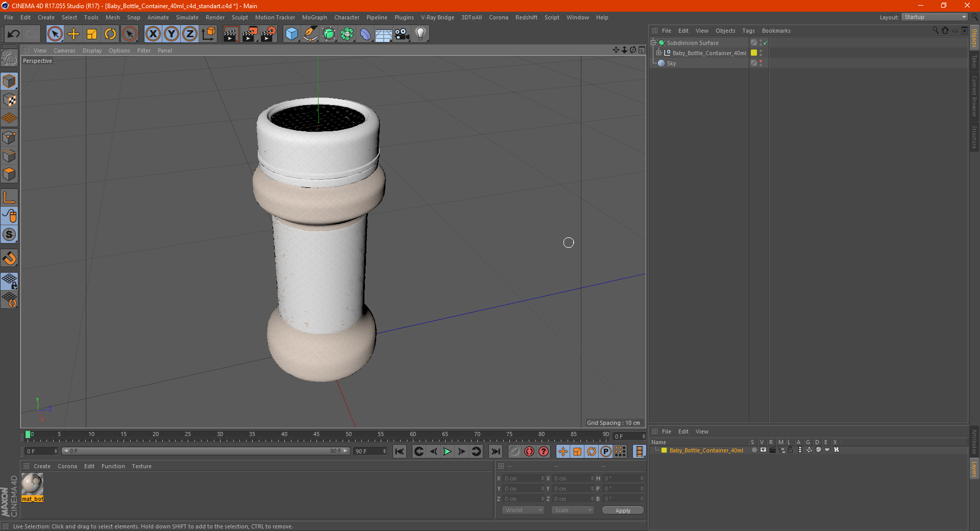Open Scale mode dropdown
Viewport: 980px width, 531px height.
pyautogui.click(x=573, y=510)
